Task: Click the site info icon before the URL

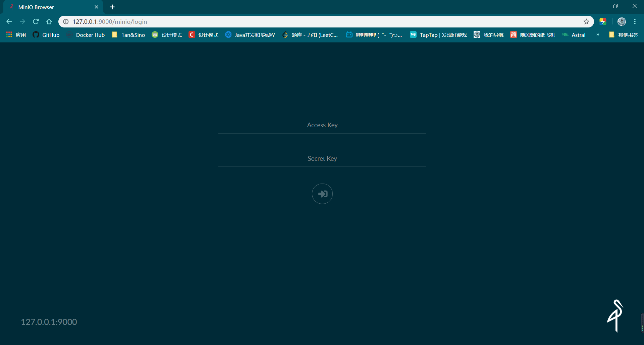Action: coord(66,21)
